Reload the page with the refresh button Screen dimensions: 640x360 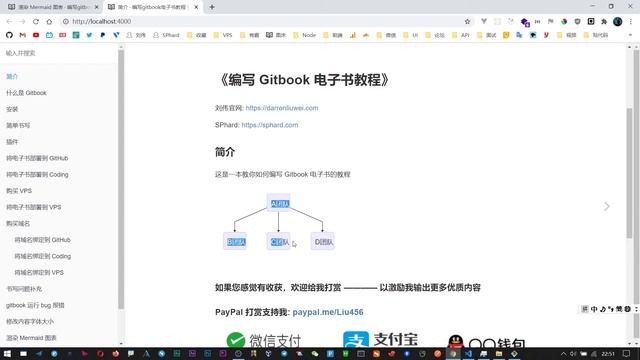pyautogui.click(x=36, y=21)
